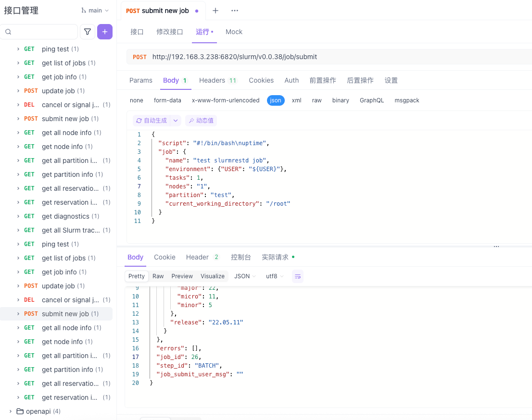Open the 自动生成 dropdown arrow
Viewport: 532px width, 420px height.
[176, 121]
